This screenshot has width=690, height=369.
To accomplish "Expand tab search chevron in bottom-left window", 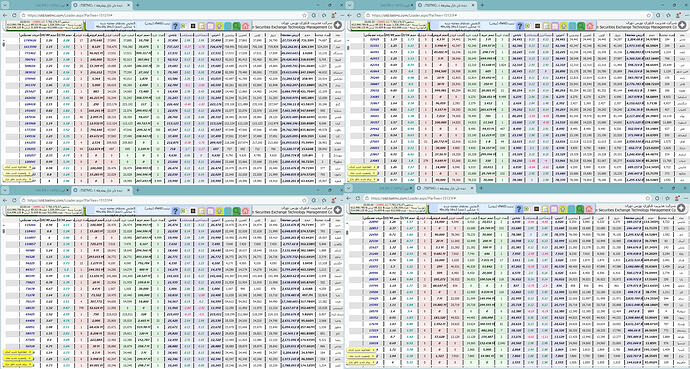I will pos(5,190).
